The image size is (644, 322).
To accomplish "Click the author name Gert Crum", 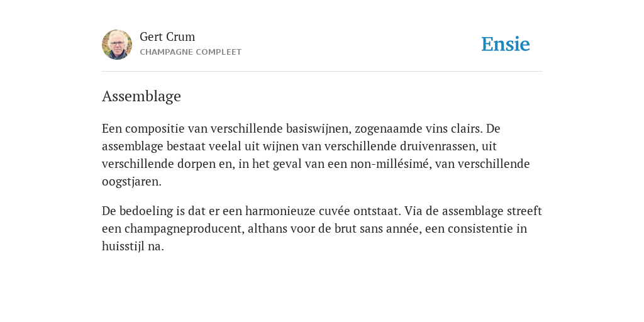I will [x=167, y=36].
